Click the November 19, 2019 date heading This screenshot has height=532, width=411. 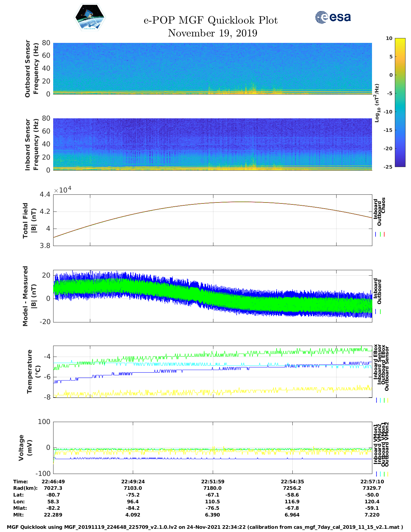coord(212,33)
